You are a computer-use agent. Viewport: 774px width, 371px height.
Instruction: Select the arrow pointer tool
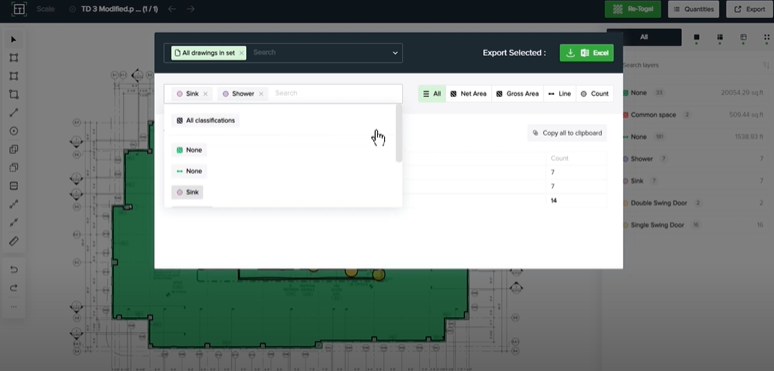[x=14, y=39]
